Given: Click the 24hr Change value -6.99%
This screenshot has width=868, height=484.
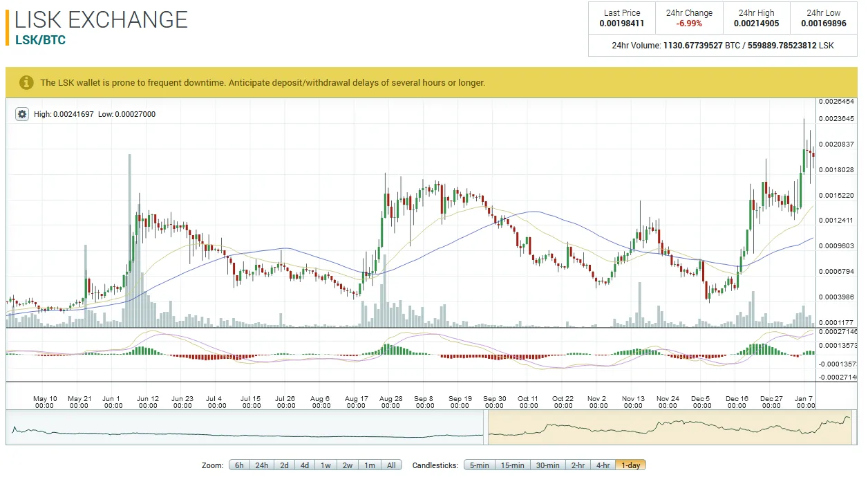Looking at the screenshot, I should (x=689, y=24).
